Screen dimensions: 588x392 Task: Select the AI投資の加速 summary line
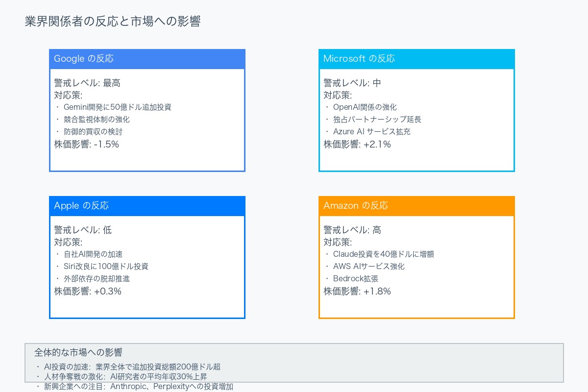pos(128,367)
